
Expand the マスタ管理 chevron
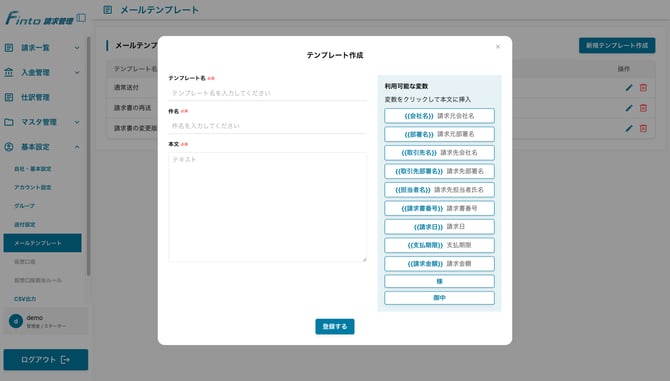[x=77, y=122]
